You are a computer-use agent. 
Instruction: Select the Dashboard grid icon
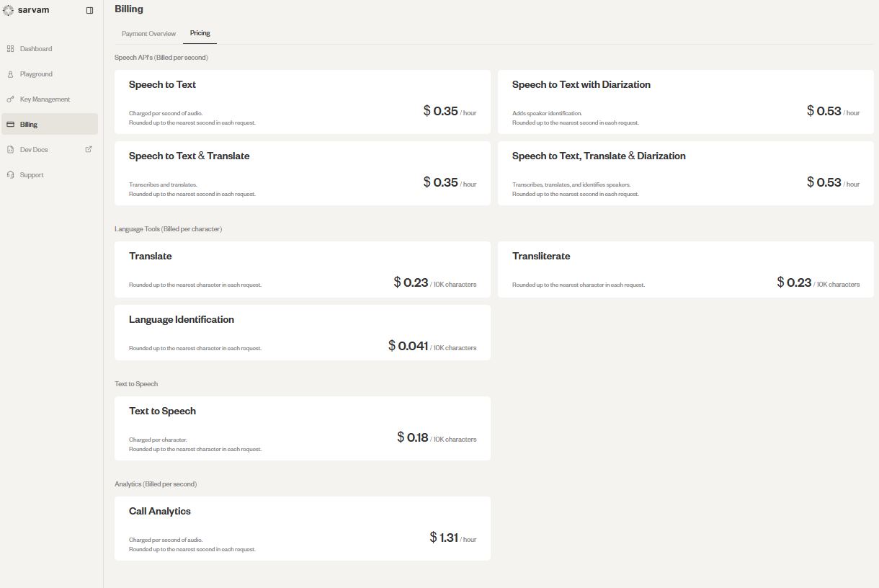12,48
